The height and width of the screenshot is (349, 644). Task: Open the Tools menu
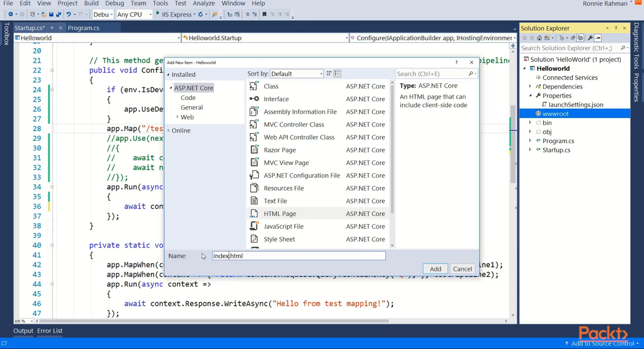coord(160,3)
